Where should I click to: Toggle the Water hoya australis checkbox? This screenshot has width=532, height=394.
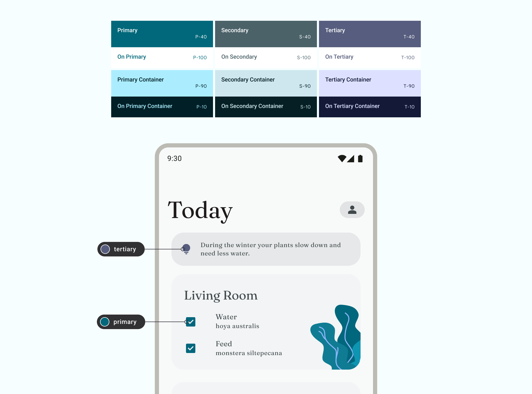(x=191, y=321)
